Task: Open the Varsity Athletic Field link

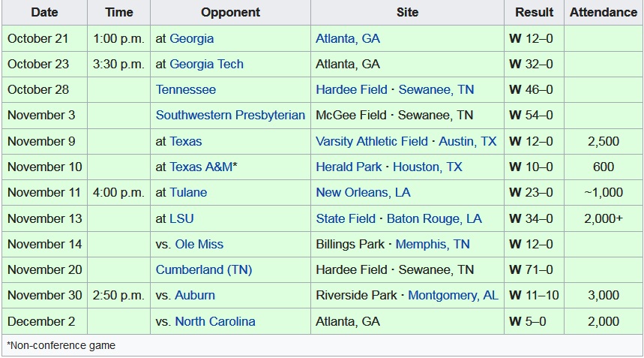Action: [x=372, y=141]
